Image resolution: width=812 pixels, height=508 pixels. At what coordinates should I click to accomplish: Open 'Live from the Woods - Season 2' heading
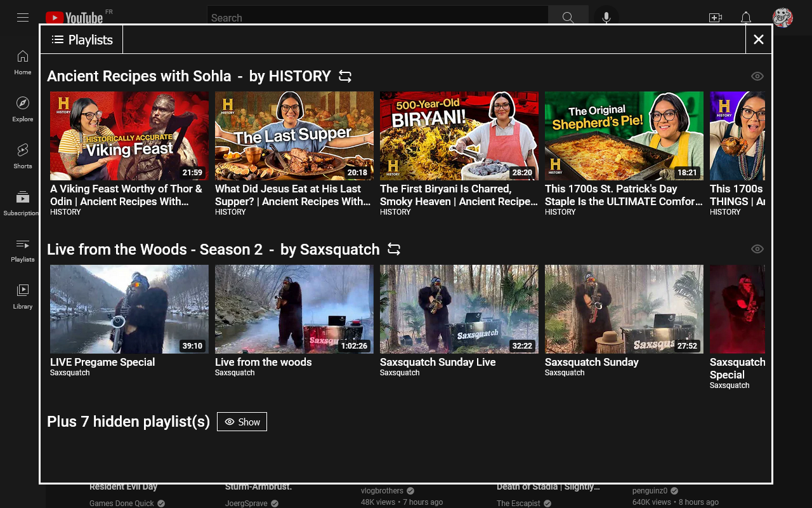point(155,250)
